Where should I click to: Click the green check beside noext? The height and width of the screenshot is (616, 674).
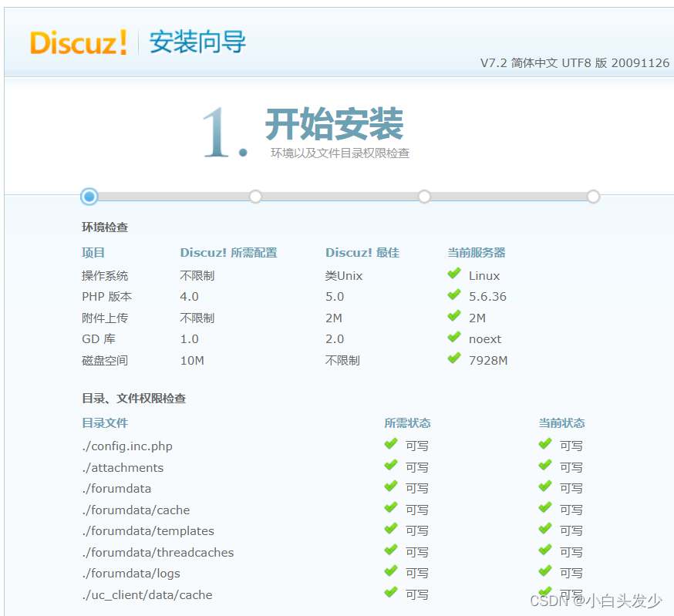pos(454,337)
